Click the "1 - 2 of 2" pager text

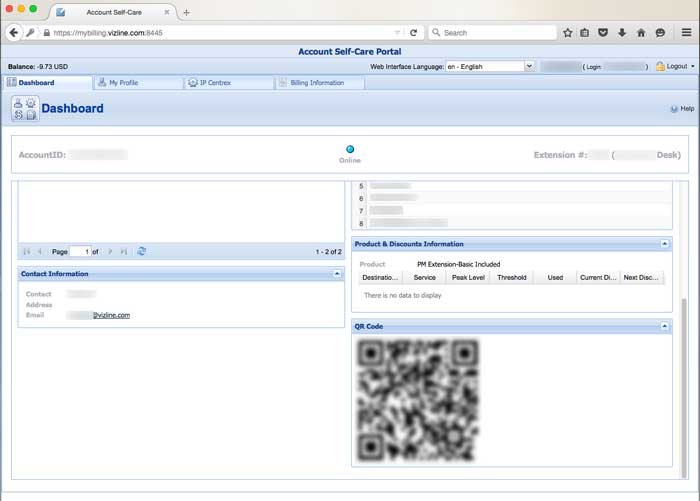click(329, 252)
